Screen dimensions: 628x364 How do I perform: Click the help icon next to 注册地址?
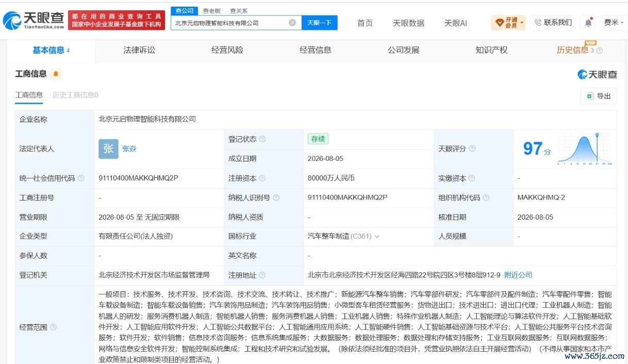point(262,275)
